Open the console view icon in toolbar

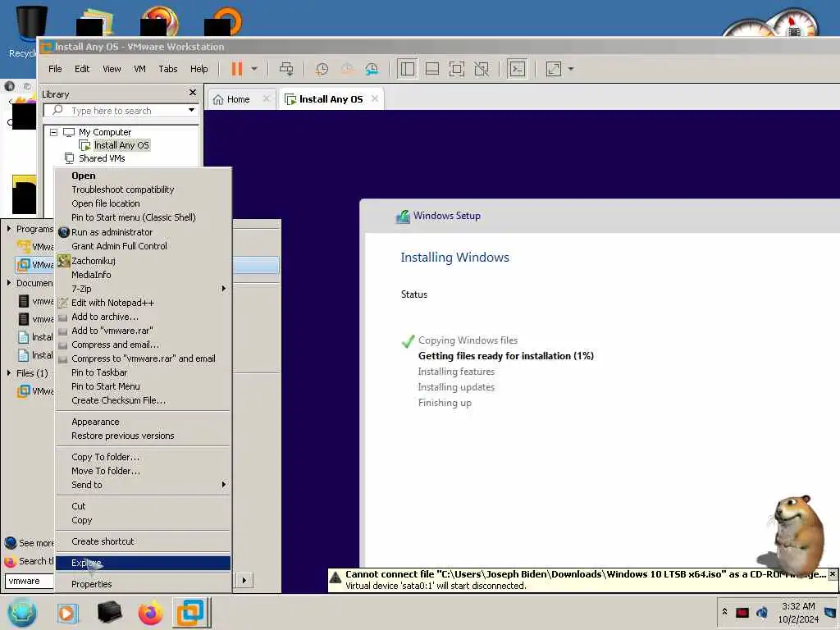click(517, 69)
